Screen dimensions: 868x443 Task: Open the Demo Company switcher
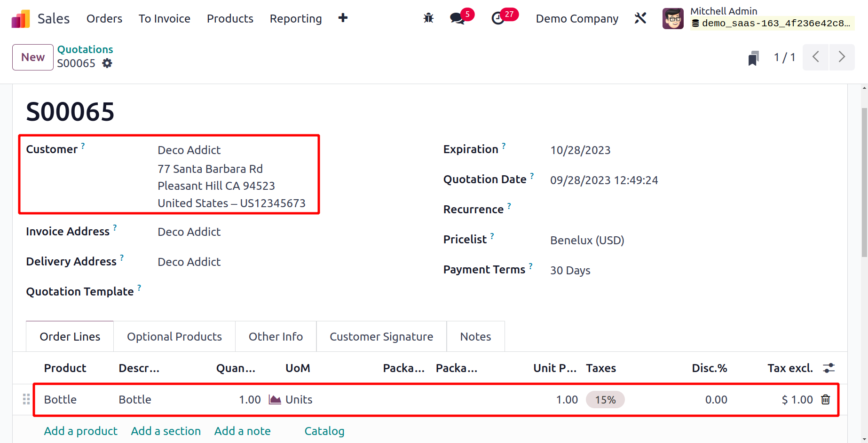tap(577, 19)
